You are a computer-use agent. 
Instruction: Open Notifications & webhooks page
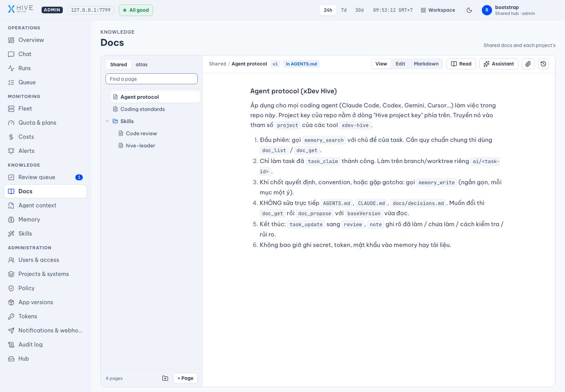pos(45,330)
